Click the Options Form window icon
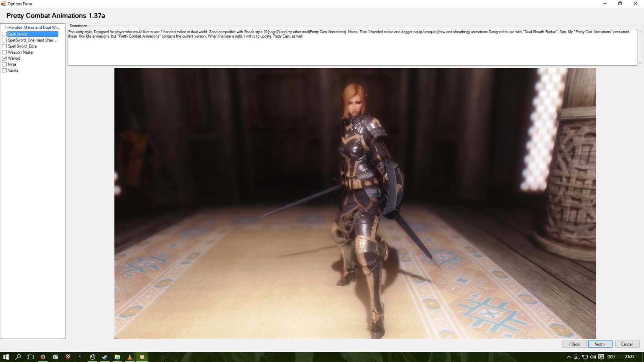The image size is (644, 362). (x=3, y=4)
